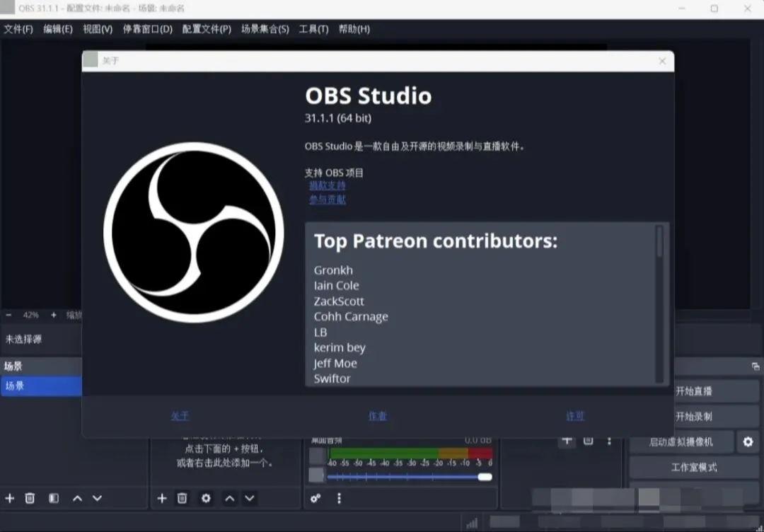Select the highlighted 场景 scene item

pos(41,386)
